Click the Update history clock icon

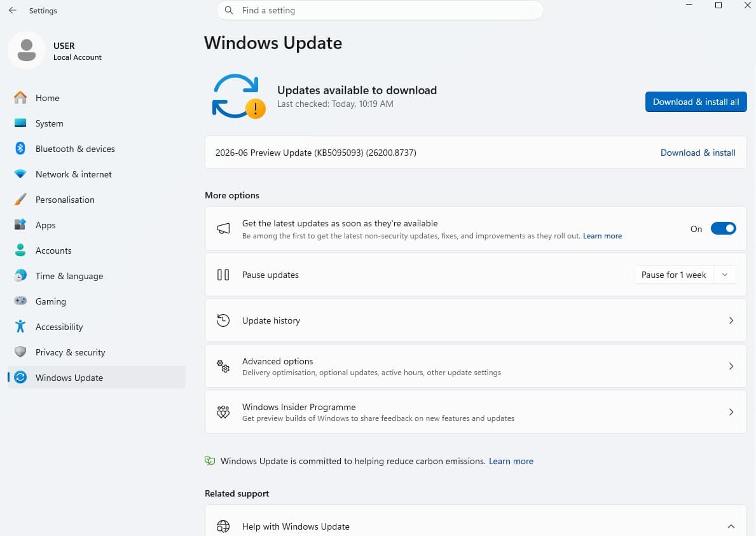223,320
